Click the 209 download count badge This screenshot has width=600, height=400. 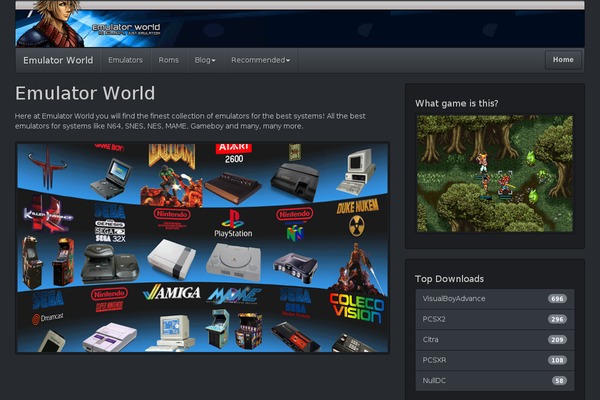pyautogui.click(x=557, y=340)
